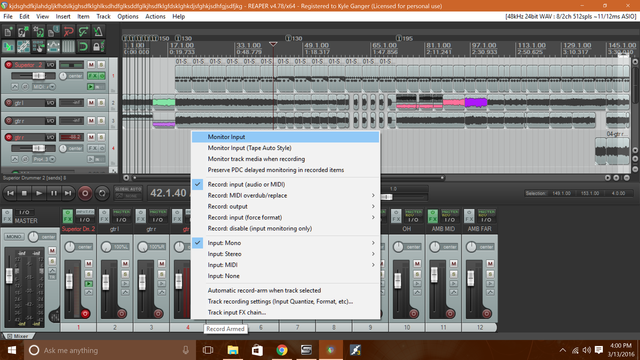The width and height of the screenshot is (640, 360).
Task: Open OH mixer FX button
Action: [x=396, y=216]
